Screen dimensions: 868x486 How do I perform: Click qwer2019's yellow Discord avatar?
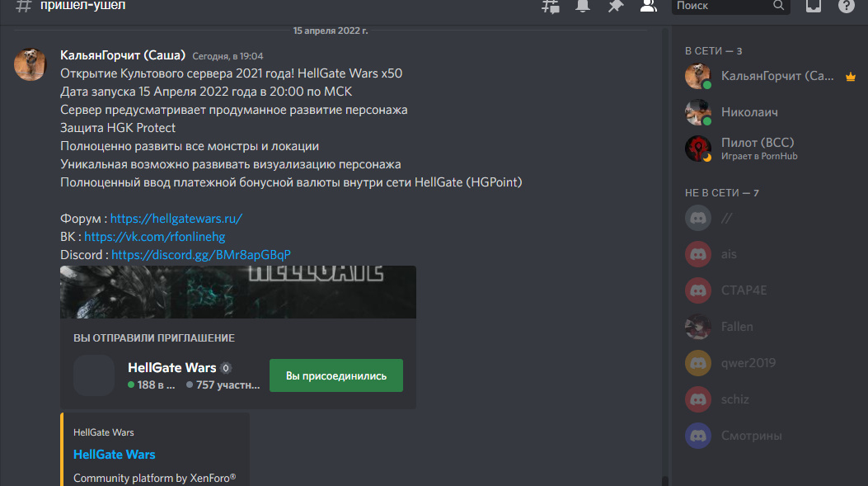[698, 363]
